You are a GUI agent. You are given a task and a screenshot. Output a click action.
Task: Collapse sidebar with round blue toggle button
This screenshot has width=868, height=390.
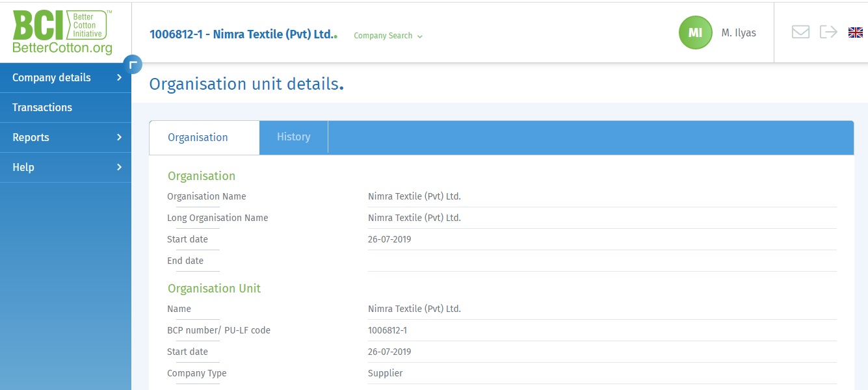pyautogui.click(x=133, y=64)
